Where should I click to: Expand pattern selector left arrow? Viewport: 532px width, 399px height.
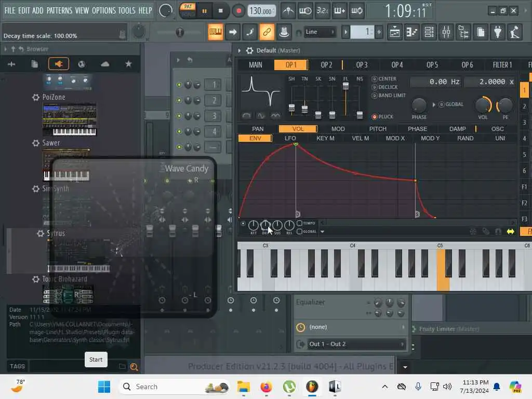pos(345,32)
